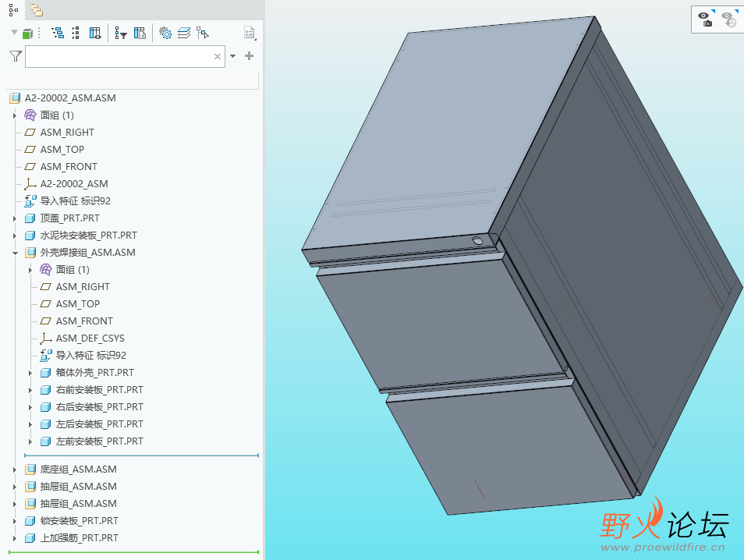Switch to the Model Tree tab

coord(13,9)
